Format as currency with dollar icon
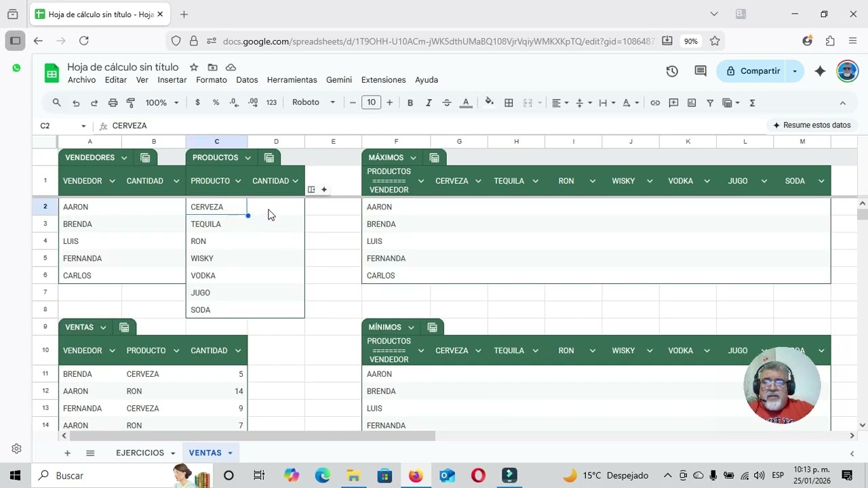 (x=197, y=103)
